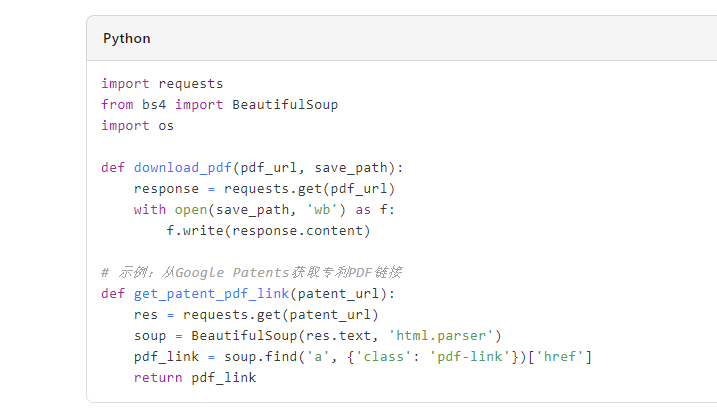The image size is (717, 415).
Task: Click the "f.write(response.content)" line
Action: 268,230
